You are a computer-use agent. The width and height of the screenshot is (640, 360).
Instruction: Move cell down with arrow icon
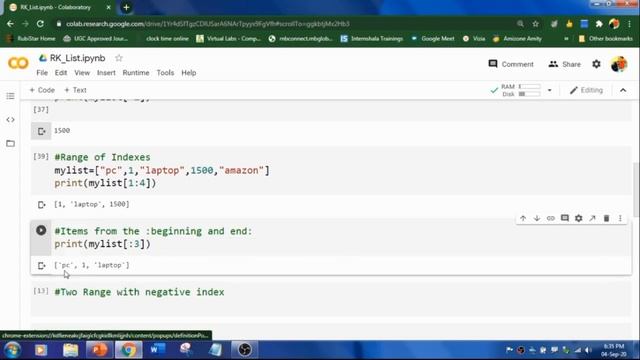tap(537, 218)
